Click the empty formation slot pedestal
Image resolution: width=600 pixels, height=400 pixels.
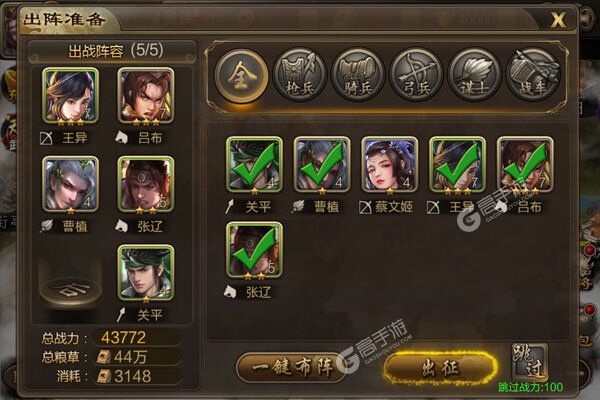pyautogui.click(x=70, y=289)
